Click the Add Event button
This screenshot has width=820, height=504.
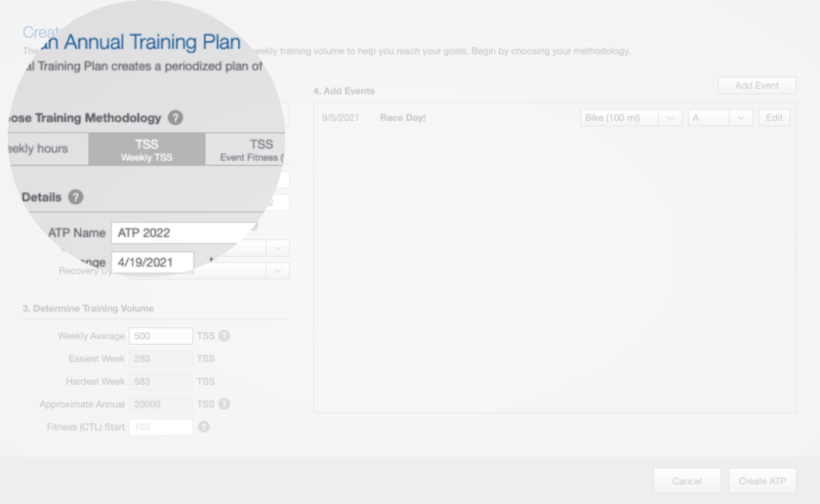[757, 86]
